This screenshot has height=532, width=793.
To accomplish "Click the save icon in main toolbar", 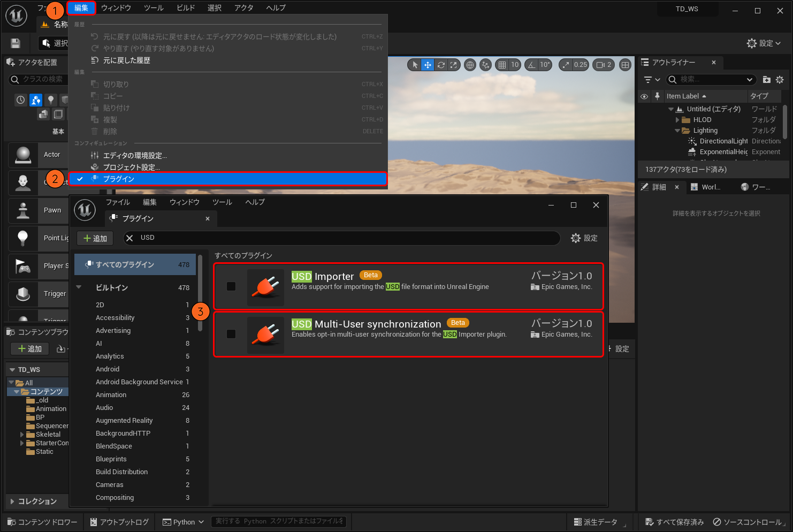I will coord(16,43).
